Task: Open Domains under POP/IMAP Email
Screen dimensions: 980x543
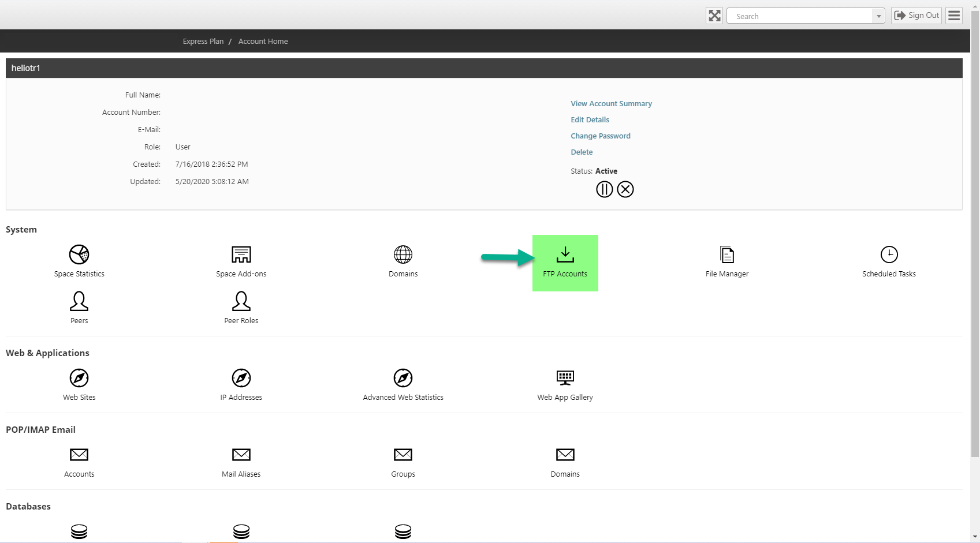Action: [x=565, y=462]
